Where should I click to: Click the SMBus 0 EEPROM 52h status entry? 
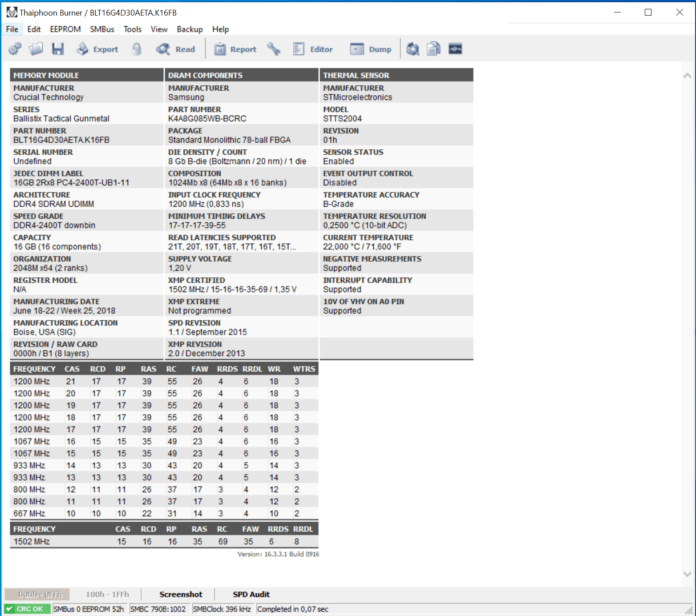[89, 609]
